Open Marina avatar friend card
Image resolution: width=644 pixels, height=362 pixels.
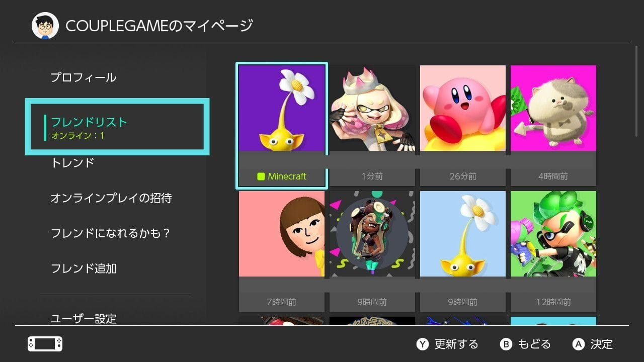pos(372,251)
